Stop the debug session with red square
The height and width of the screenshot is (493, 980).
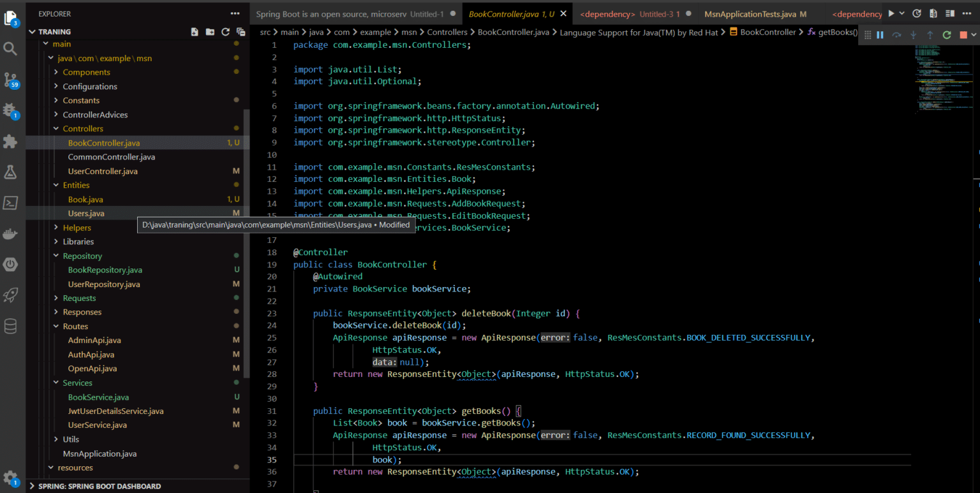click(x=963, y=35)
